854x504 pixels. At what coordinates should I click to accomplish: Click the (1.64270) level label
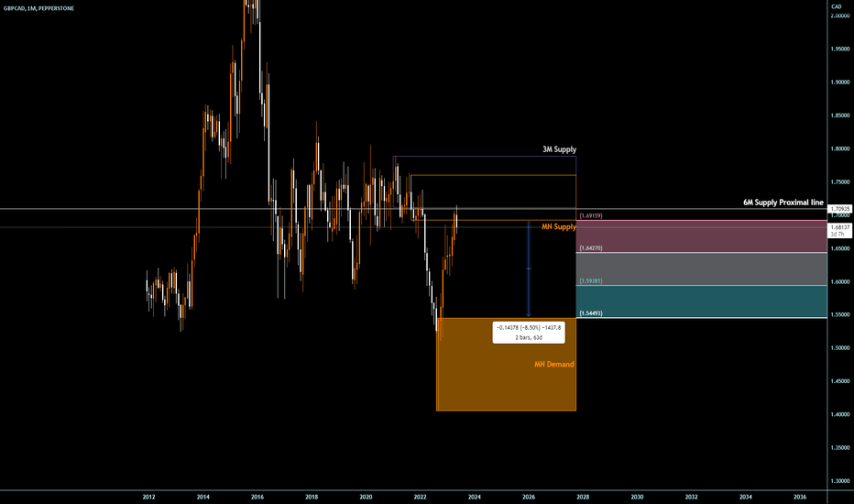[x=591, y=248]
